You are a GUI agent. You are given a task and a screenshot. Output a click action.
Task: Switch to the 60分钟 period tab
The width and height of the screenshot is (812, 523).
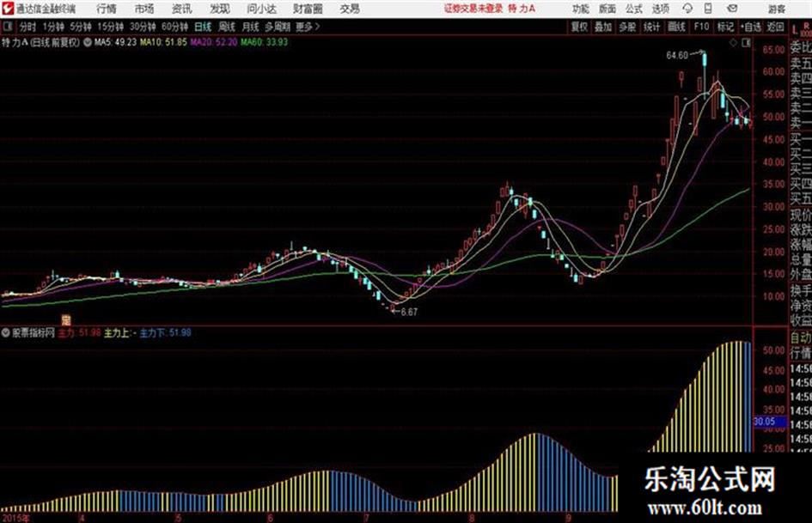[x=174, y=27]
